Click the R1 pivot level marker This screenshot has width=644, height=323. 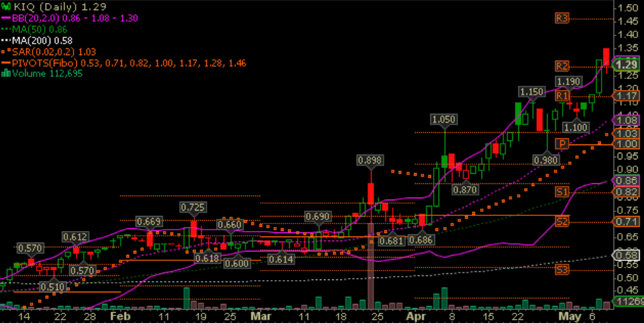[x=562, y=97]
